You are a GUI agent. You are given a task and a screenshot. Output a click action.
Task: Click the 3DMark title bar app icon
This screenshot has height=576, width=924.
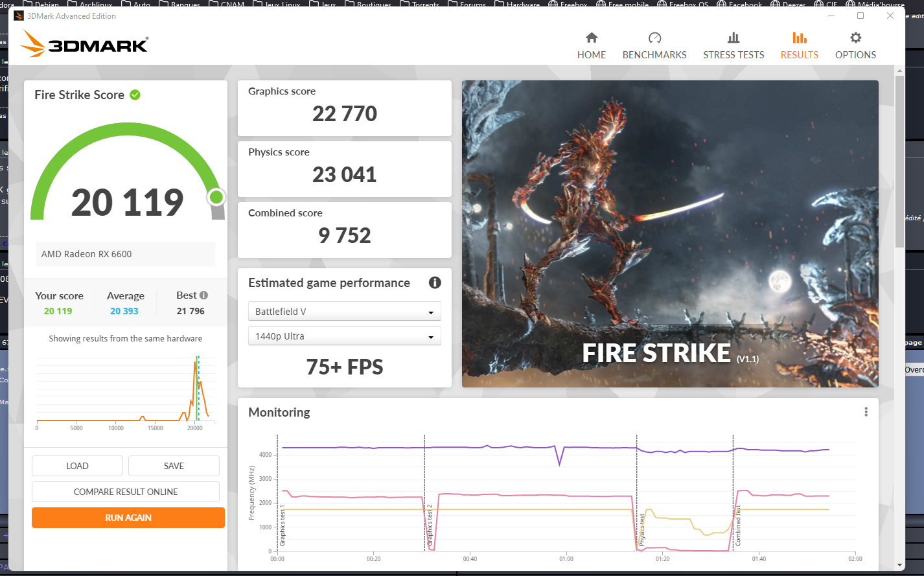pos(19,16)
